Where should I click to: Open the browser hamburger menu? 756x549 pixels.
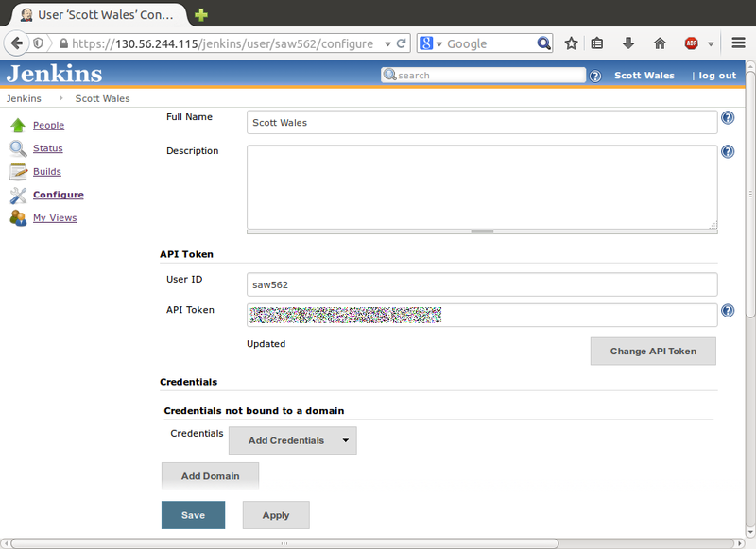pyautogui.click(x=738, y=43)
